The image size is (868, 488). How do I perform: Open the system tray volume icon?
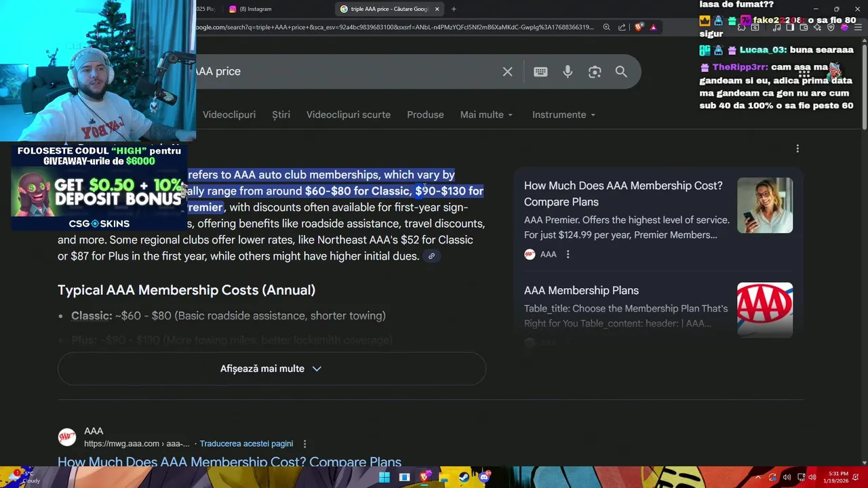pyautogui.click(x=812, y=477)
